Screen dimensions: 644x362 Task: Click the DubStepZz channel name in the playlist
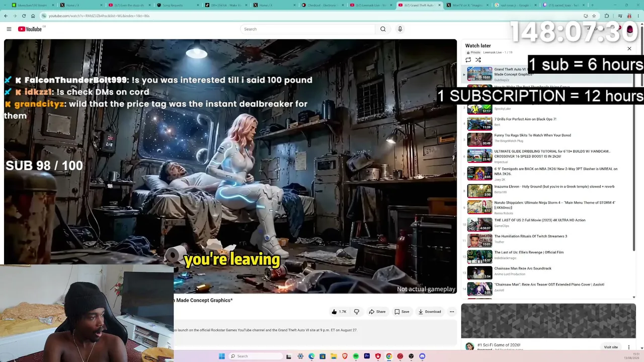502,80
